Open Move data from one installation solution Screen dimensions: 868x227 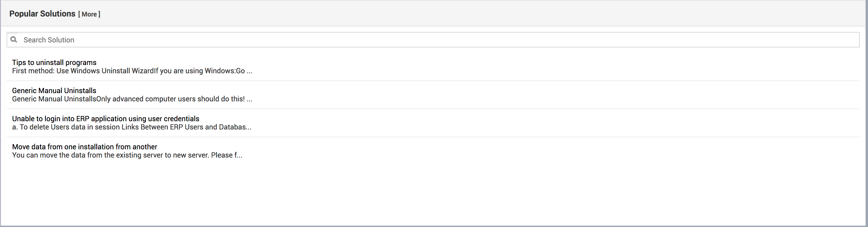85,147
